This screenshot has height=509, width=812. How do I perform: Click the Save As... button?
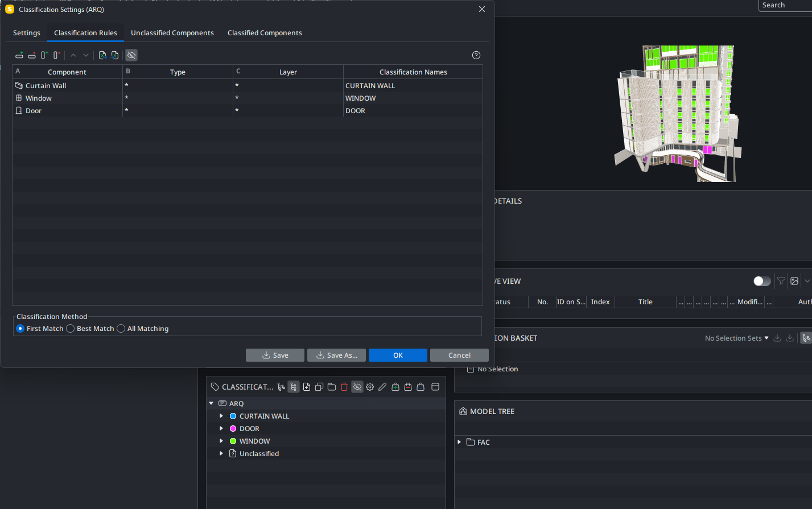tap(336, 355)
